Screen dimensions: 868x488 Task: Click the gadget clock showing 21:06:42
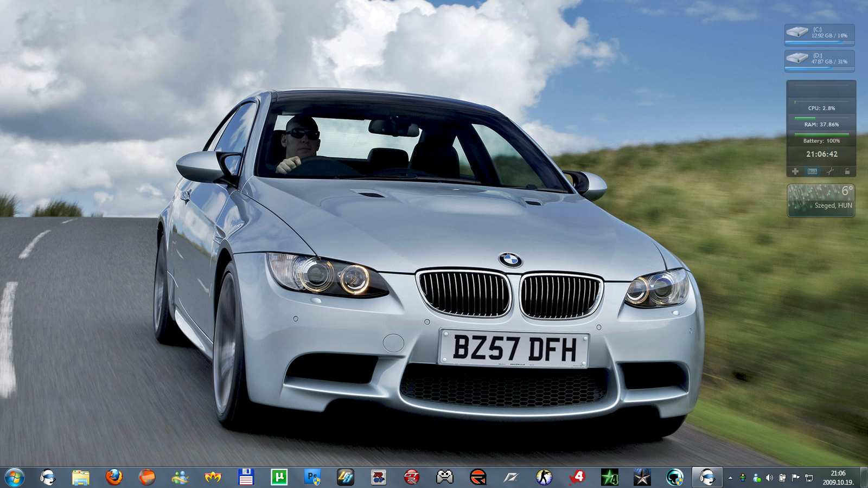[x=822, y=155]
